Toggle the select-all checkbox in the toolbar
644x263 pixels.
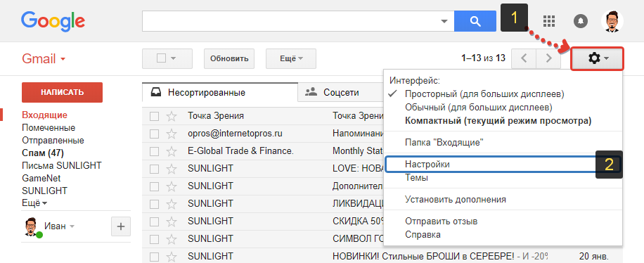[162, 58]
